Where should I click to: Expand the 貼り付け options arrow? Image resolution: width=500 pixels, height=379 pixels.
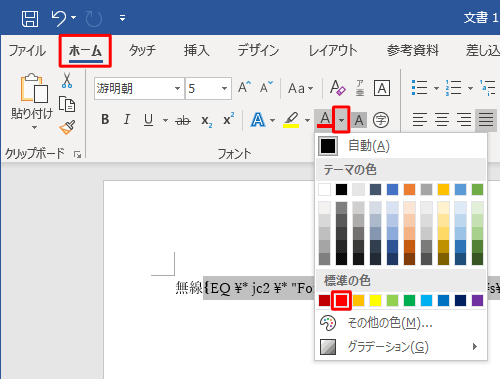(34, 128)
